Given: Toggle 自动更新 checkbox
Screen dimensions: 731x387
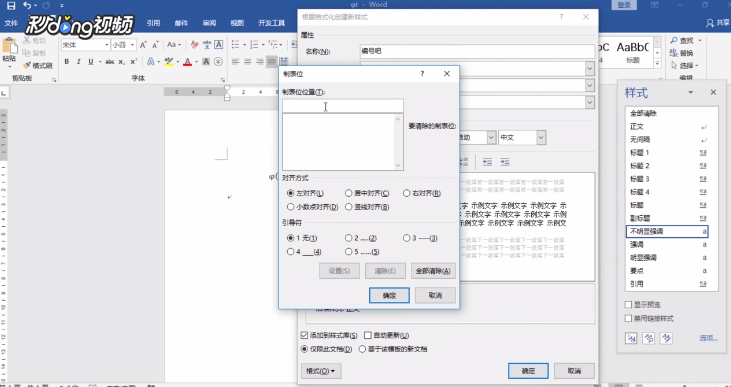Looking at the screenshot, I should [x=367, y=335].
